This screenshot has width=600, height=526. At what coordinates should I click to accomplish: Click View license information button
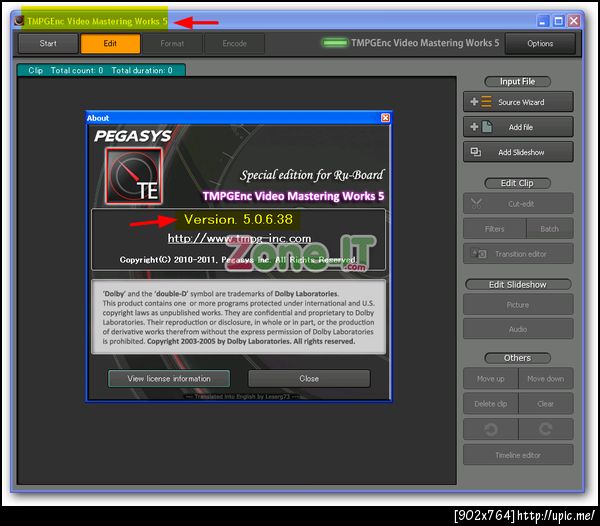click(x=169, y=378)
